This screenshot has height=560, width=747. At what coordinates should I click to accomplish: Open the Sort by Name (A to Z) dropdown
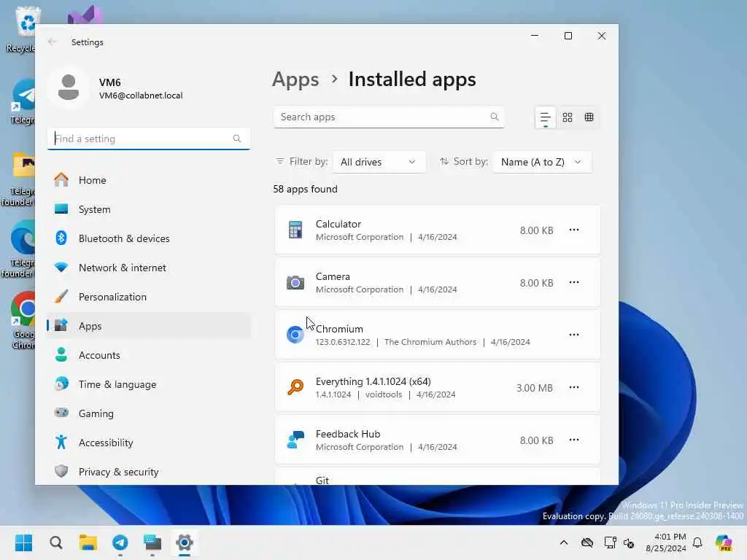pyautogui.click(x=542, y=162)
